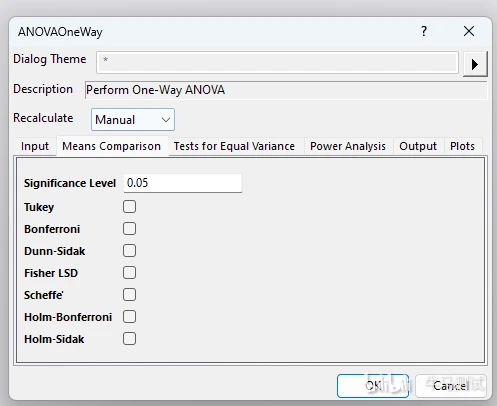Screen dimensions: 497x406
Task: Click the OK button
Action: tap(373, 386)
